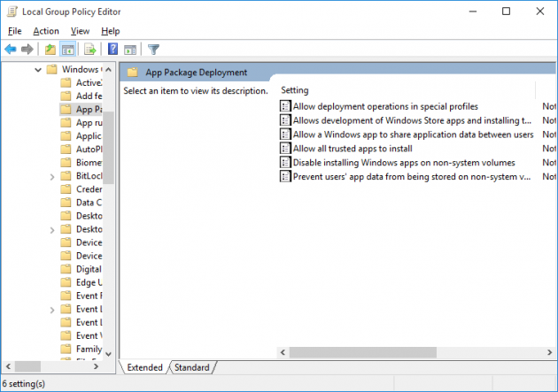Click the settings list scroll right arrow

click(549, 352)
